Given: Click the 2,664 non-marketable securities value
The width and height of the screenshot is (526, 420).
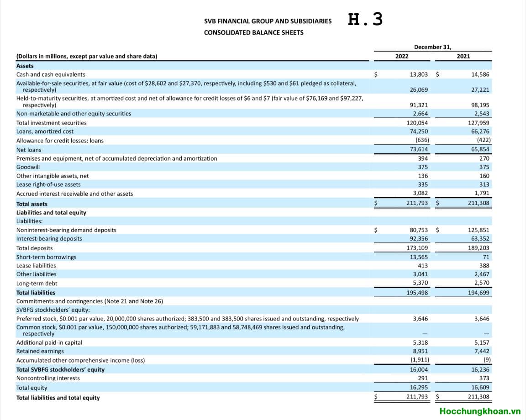Looking at the screenshot, I should pyautogui.click(x=421, y=114).
